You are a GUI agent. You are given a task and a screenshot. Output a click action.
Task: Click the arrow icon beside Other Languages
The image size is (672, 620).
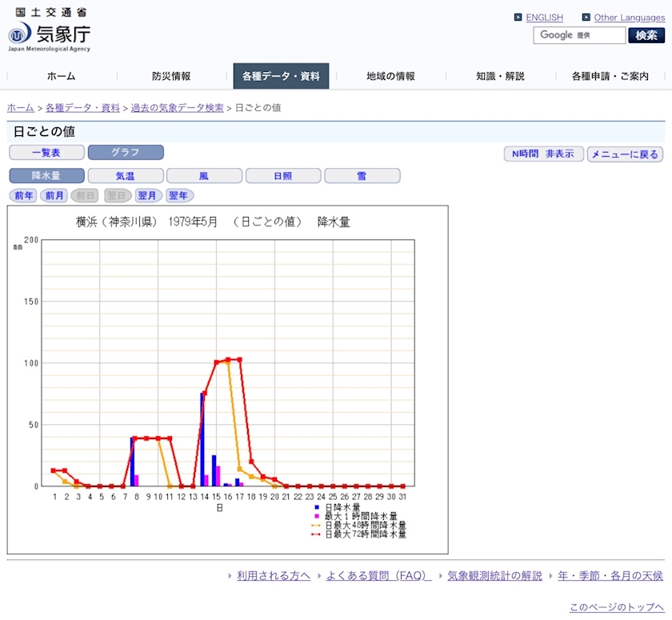[x=586, y=18]
